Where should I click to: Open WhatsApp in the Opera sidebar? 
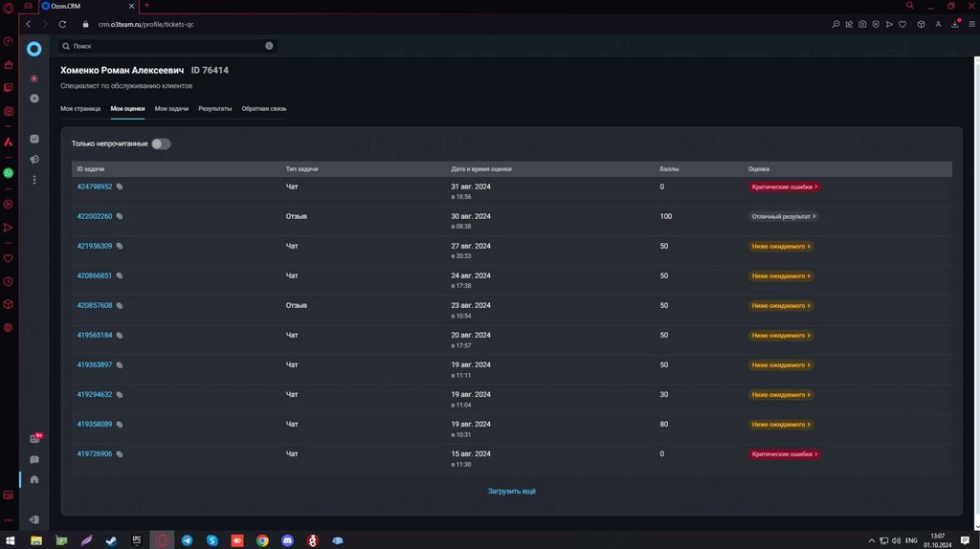click(x=8, y=173)
